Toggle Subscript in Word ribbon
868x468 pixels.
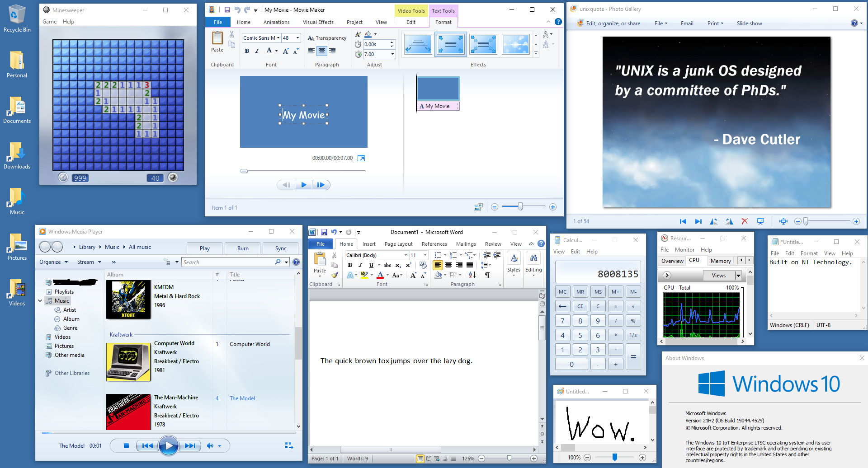point(398,265)
